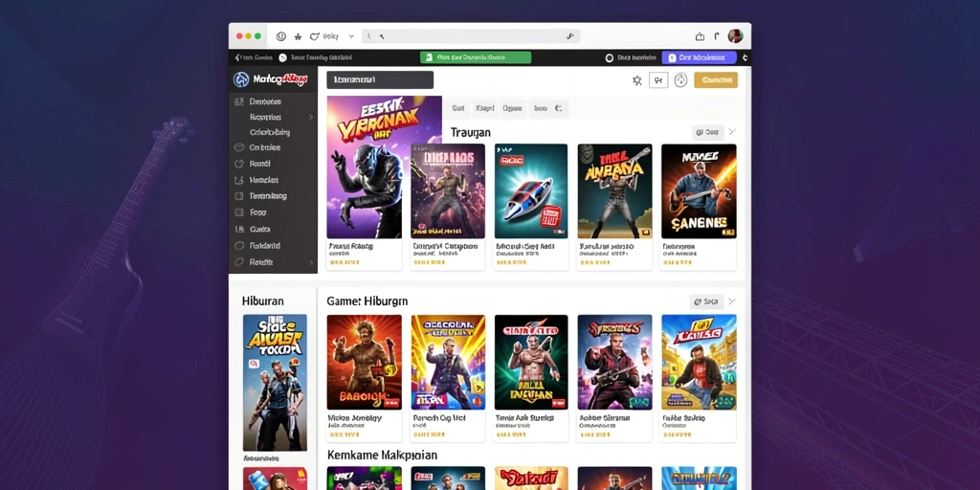Click the green banner button in dark top bar
980x490 pixels.
pos(476,57)
